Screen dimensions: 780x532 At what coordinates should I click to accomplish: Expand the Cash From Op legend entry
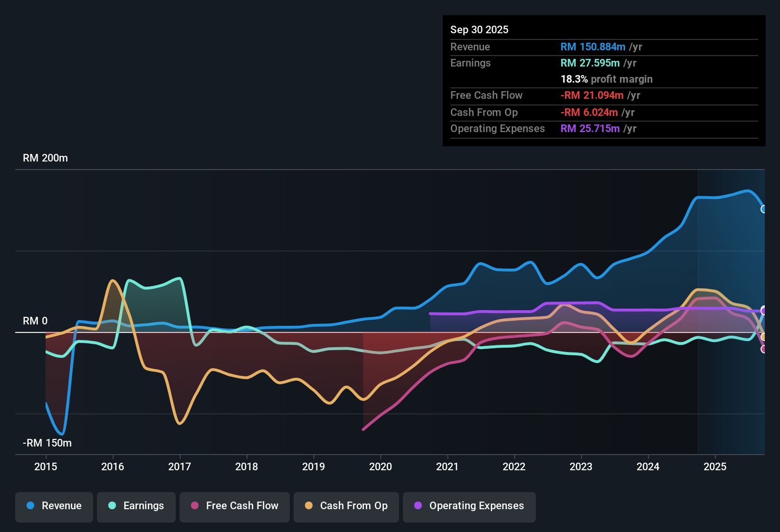click(346, 506)
